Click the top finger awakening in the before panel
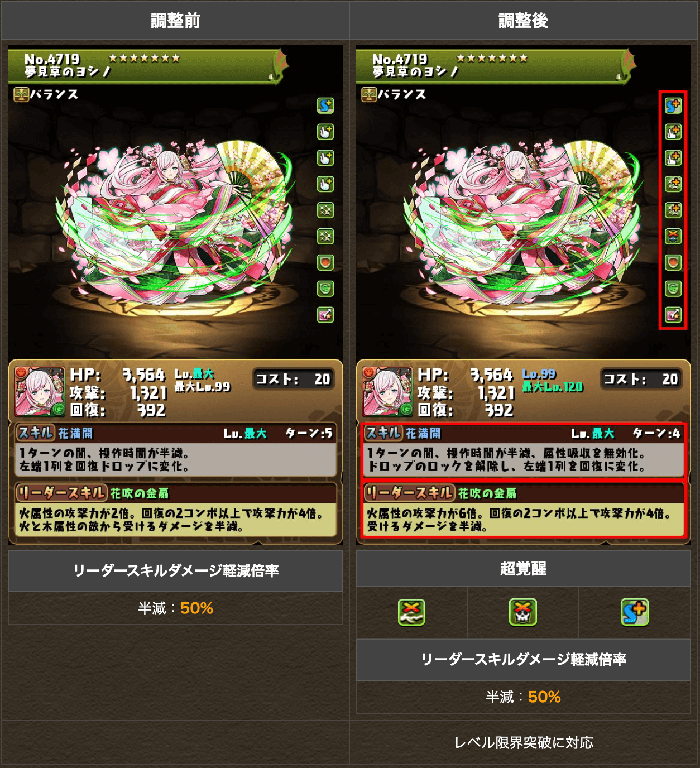 pos(325,132)
